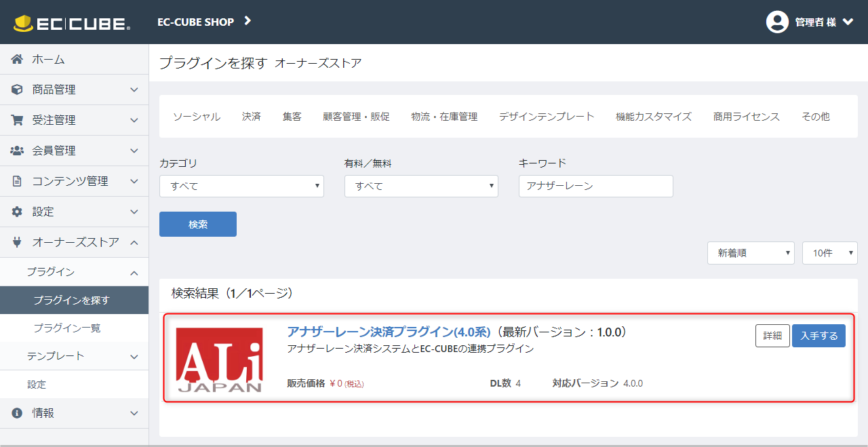
Task: Click the member management people icon
Action: pyautogui.click(x=17, y=151)
